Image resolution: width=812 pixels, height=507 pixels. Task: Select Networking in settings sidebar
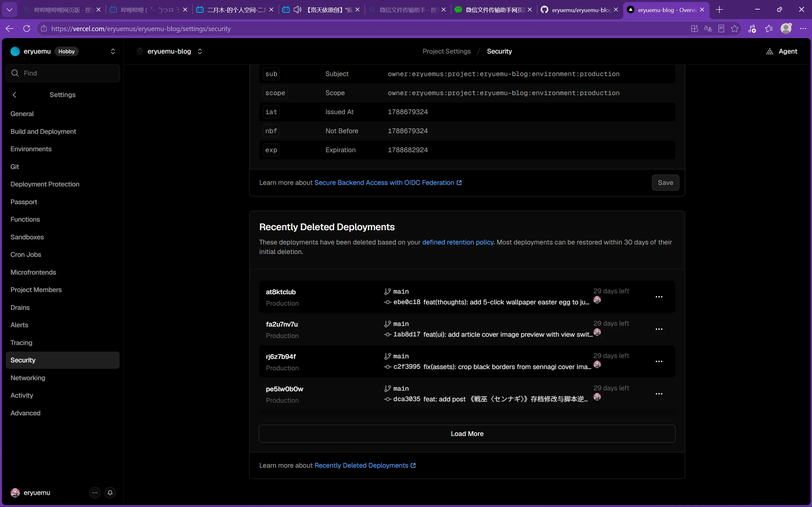[x=28, y=378]
